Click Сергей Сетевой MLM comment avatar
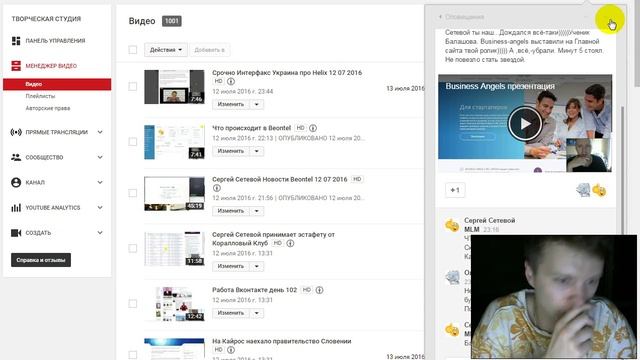 (452, 225)
